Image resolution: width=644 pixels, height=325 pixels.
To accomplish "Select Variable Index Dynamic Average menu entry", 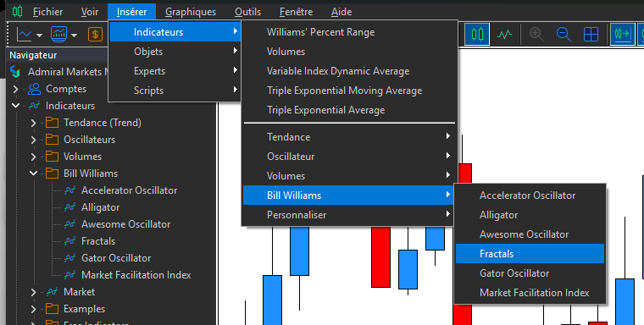I will [349, 71].
